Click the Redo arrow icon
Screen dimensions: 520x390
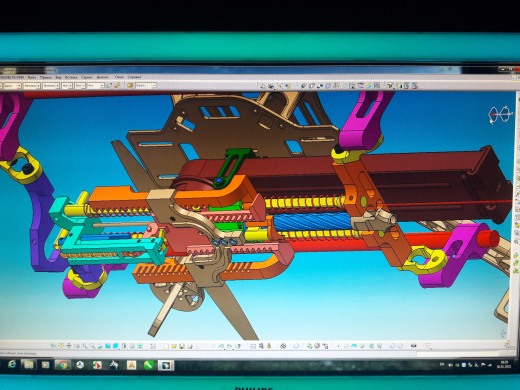[229, 346]
